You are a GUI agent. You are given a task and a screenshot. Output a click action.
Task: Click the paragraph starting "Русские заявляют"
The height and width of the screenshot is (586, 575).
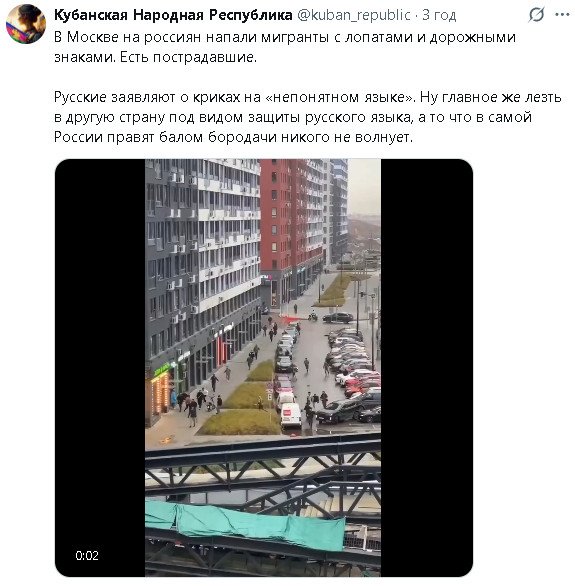click(307, 117)
